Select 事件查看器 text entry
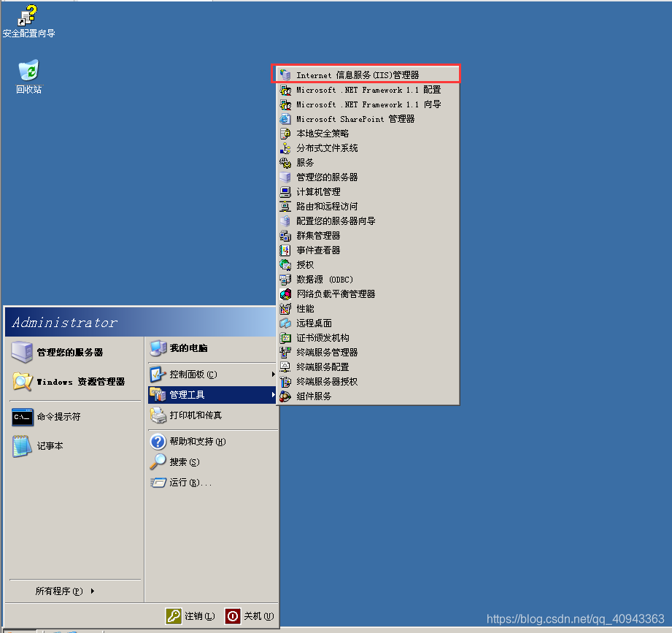 318,250
